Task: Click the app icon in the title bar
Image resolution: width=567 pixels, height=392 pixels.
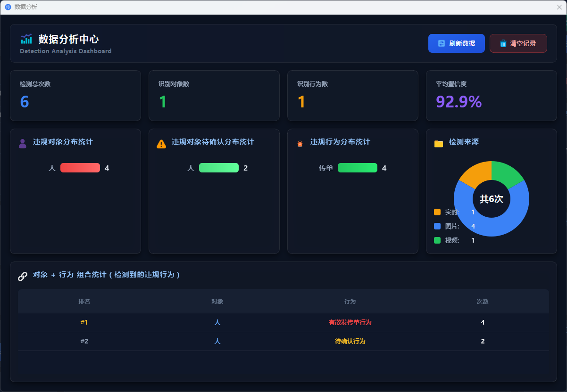Action: coord(8,7)
